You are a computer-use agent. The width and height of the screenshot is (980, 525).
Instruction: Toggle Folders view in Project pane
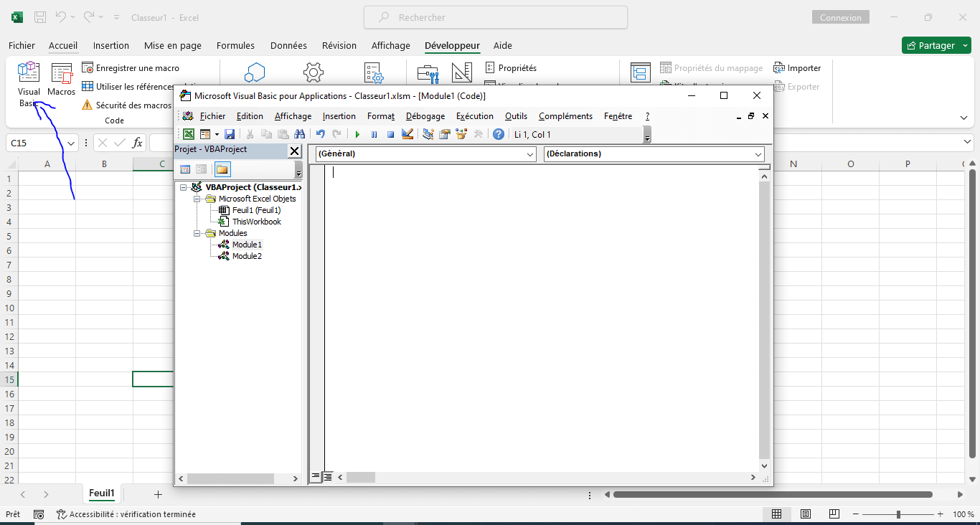pos(222,169)
